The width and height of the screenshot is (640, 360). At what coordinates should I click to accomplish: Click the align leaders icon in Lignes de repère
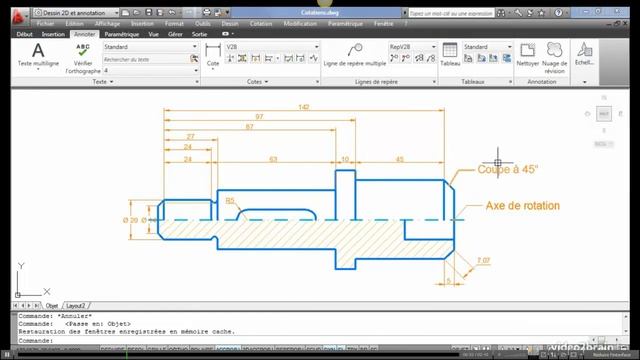[419, 58]
